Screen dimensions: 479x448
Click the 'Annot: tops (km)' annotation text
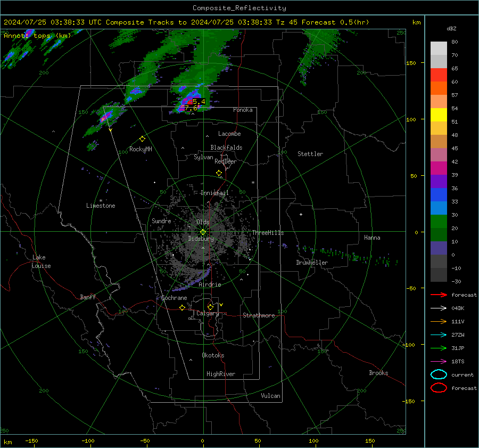[37, 36]
